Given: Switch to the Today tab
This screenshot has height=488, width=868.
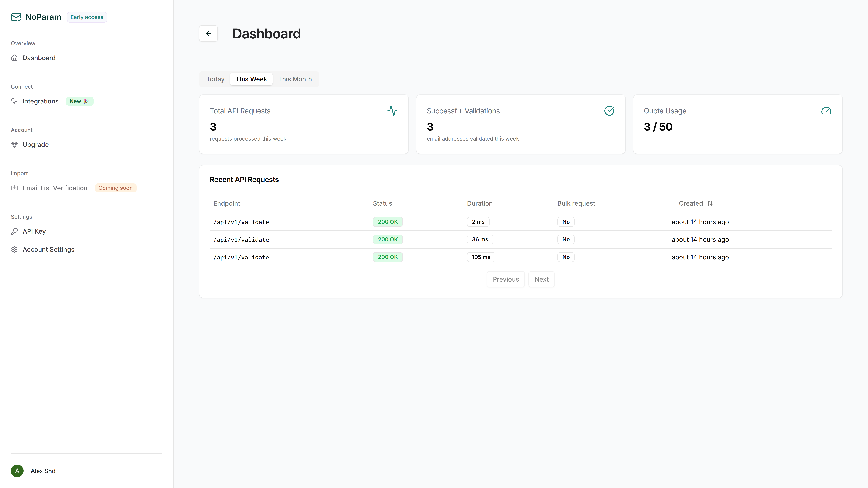Looking at the screenshot, I should tap(215, 79).
